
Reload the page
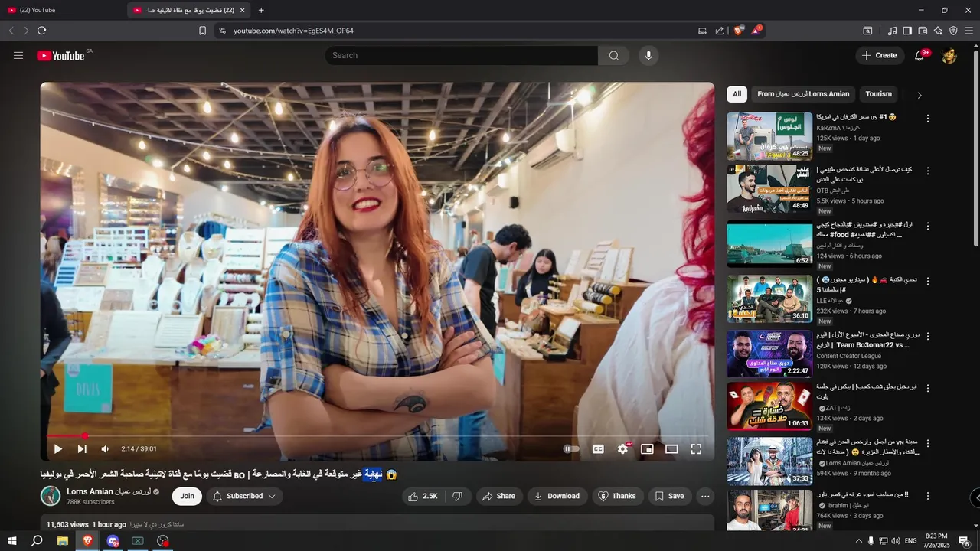tap(41, 31)
